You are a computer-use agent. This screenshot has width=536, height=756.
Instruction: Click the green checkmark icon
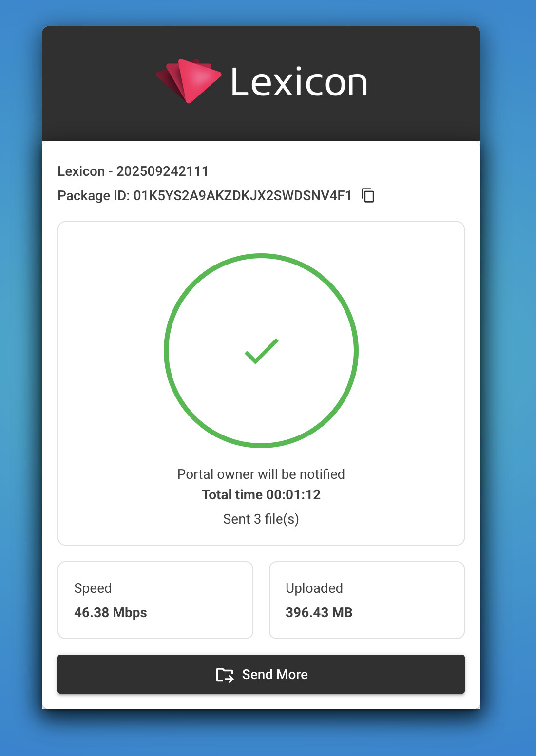tap(262, 351)
